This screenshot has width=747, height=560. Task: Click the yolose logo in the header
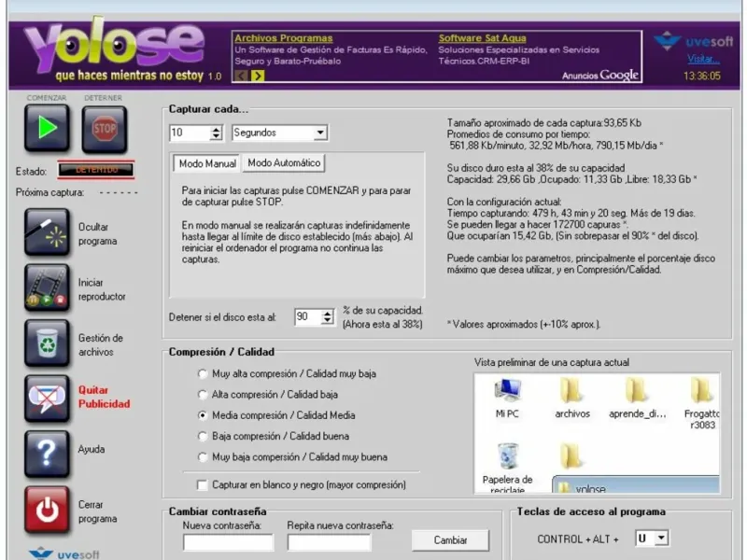tap(115, 46)
